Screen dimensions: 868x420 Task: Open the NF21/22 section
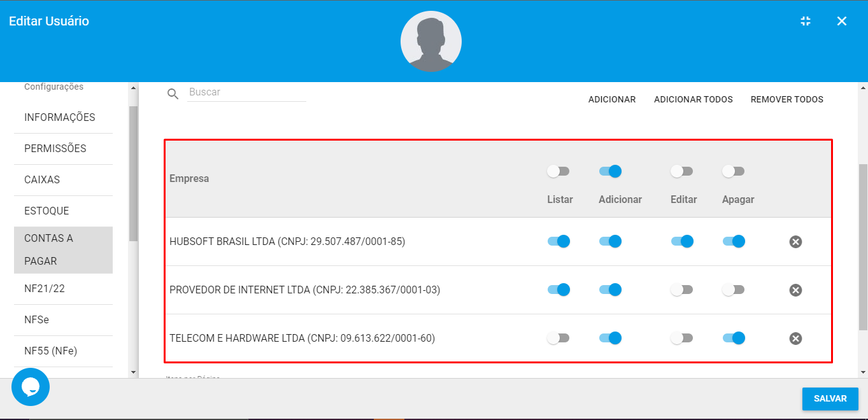[63, 288]
